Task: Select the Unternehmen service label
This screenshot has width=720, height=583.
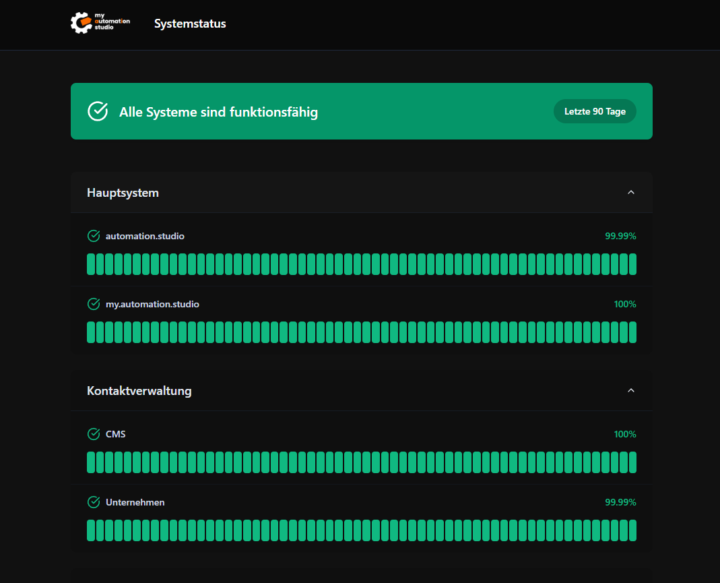Action: pos(135,502)
